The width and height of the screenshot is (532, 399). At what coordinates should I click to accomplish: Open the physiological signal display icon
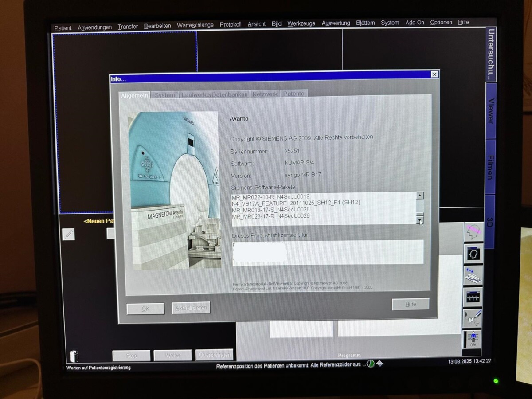473,297
